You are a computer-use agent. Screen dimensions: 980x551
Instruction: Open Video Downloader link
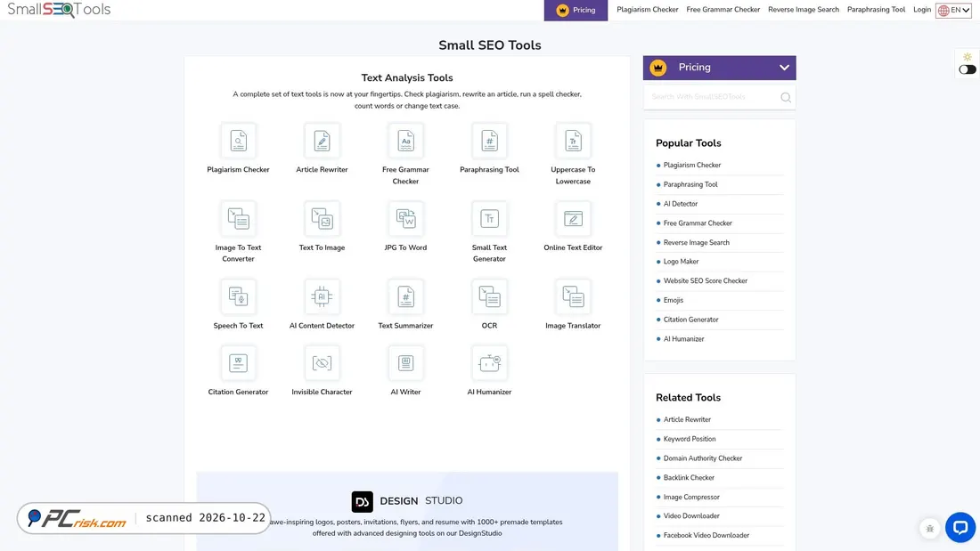(x=691, y=515)
